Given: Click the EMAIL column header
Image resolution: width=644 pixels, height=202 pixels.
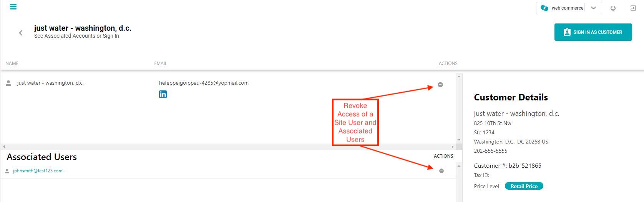Looking at the screenshot, I should 161,63.
